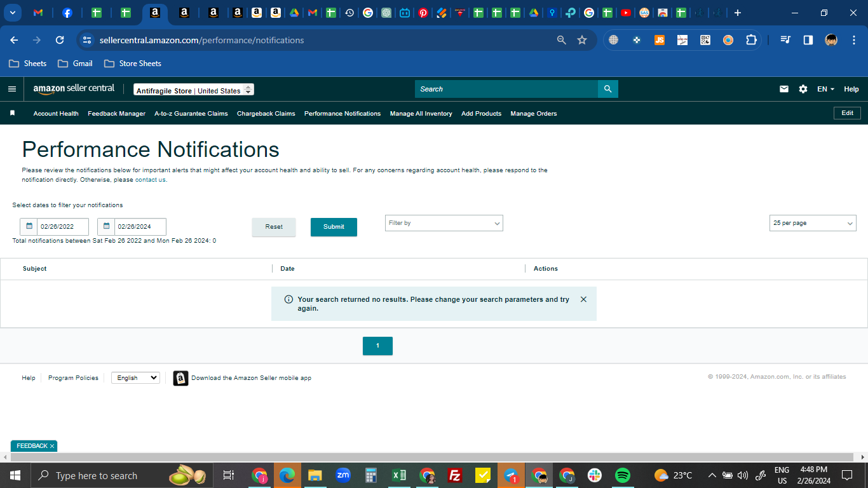Expand the Chrome tab search dropdown
The height and width of the screenshot is (488, 868).
(12, 13)
